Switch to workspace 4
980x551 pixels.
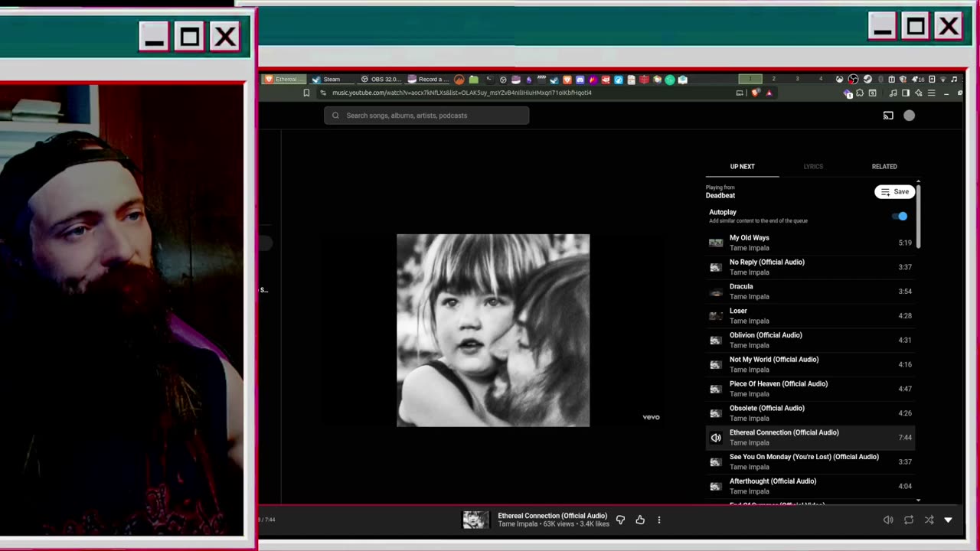821,79
